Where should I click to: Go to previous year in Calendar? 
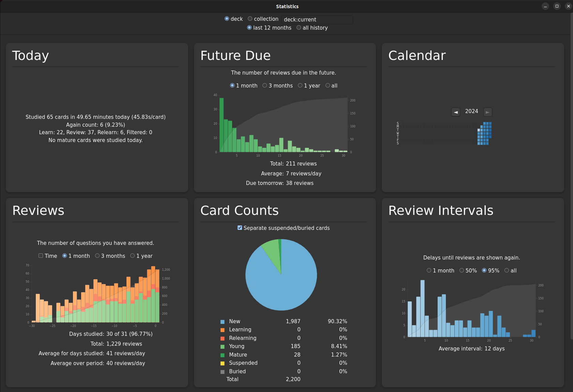(456, 112)
